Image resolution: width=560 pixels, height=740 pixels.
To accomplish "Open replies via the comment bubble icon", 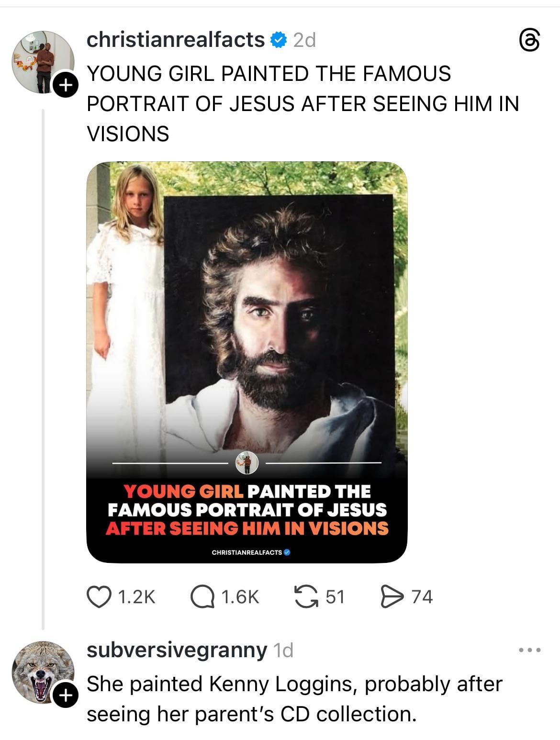I will click(202, 597).
